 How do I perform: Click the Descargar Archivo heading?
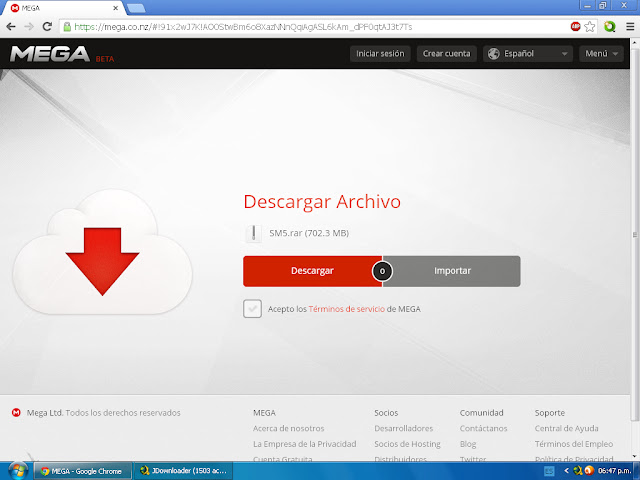[x=322, y=202]
